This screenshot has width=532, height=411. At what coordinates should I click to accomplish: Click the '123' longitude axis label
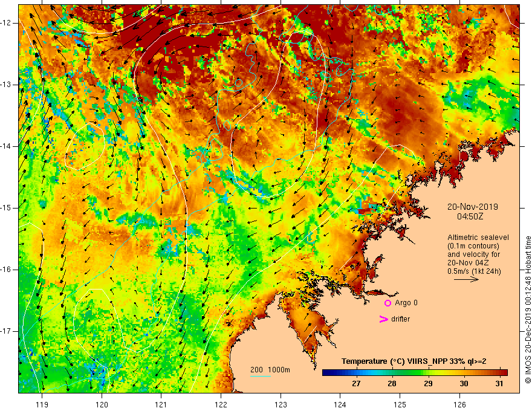click(281, 404)
